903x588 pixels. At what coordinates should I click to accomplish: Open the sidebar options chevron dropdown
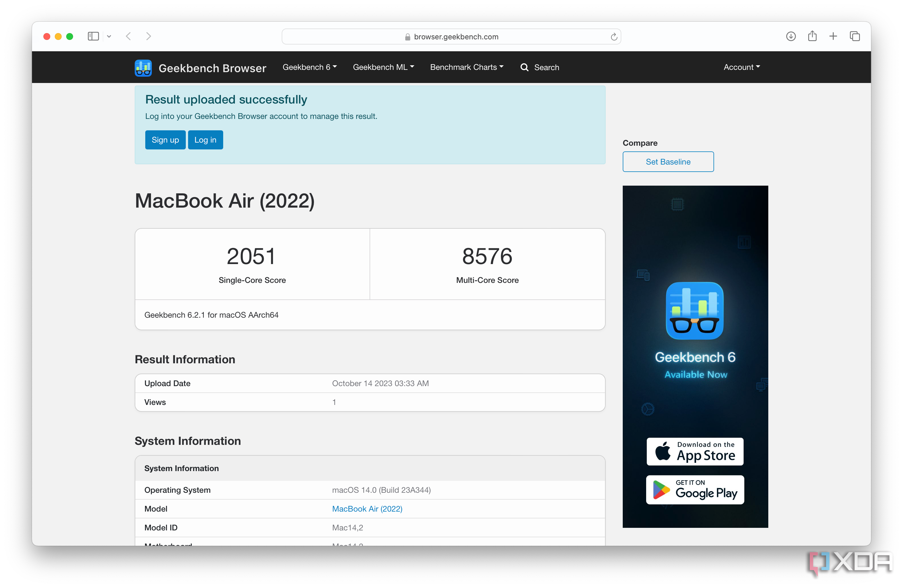click(109, 37)
